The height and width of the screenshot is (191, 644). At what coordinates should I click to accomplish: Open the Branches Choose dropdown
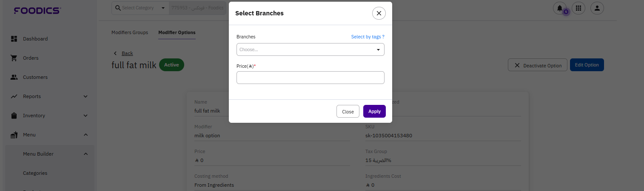click(x=310, y=49)
